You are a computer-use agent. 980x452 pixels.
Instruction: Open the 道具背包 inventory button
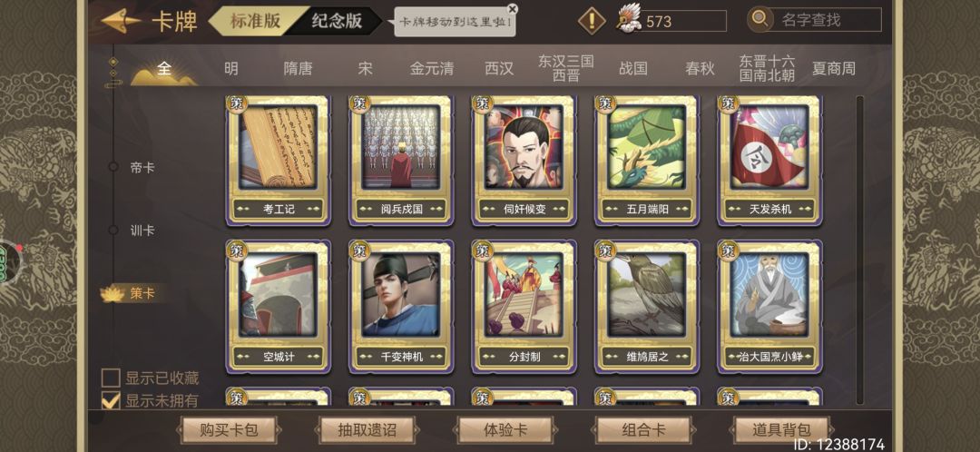[781, 430]
